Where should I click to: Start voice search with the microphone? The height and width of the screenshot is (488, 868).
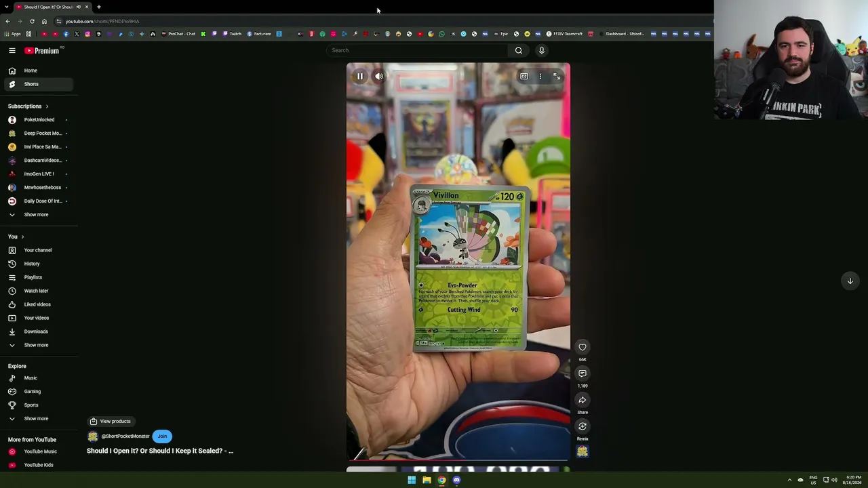(541, 50)
